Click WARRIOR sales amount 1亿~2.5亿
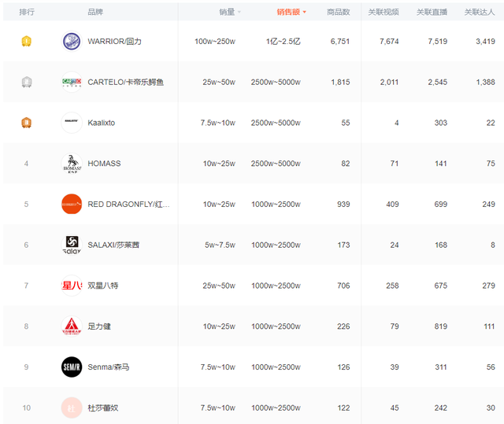 pos(283,42)
